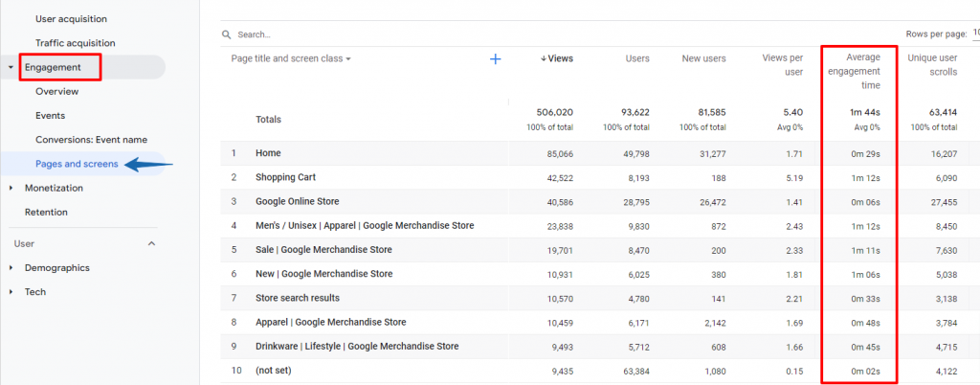The height and width of the screenshot is (385, 980).
Task: Sort by Views column header
Action: click(557, 58)
